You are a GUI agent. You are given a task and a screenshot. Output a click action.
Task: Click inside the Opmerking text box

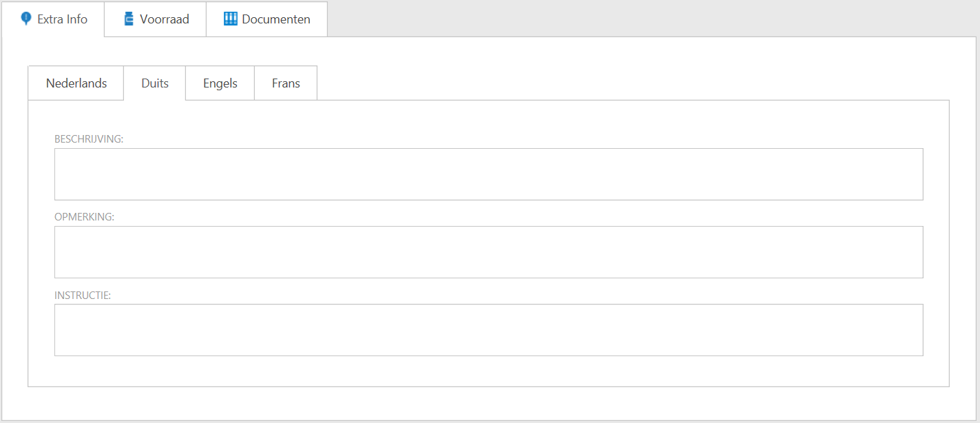coord(488,252)
